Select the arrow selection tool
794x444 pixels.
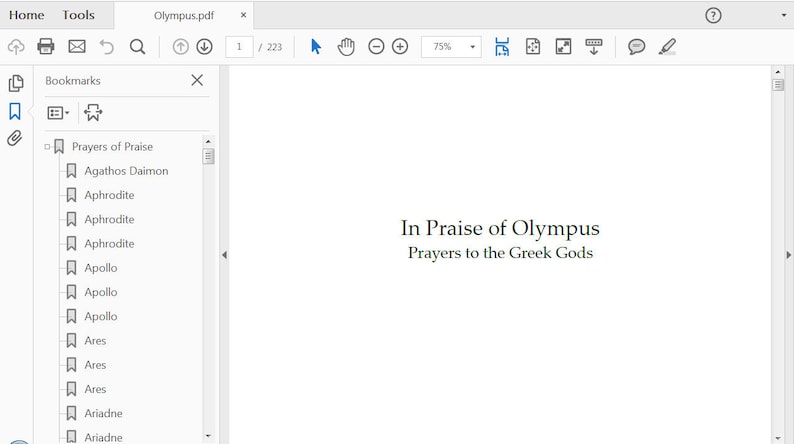pyautogui.click(x=315, y=47)
